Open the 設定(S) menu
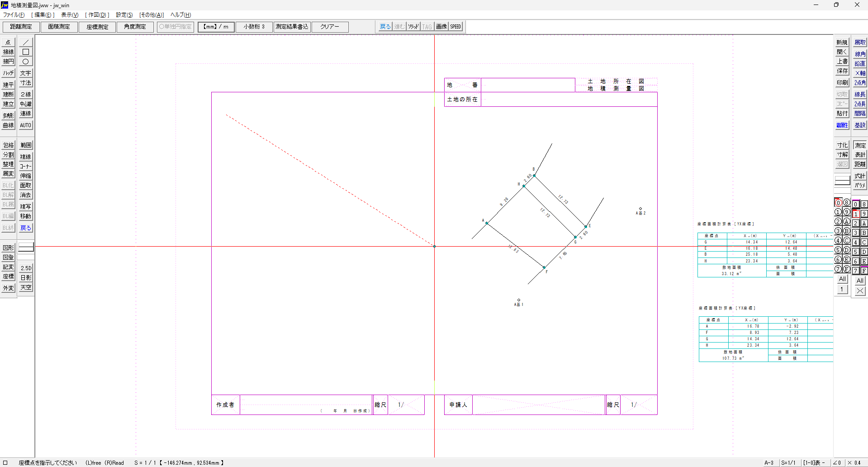Viewport: 868px width, 467px height. [x=124, y=15]
